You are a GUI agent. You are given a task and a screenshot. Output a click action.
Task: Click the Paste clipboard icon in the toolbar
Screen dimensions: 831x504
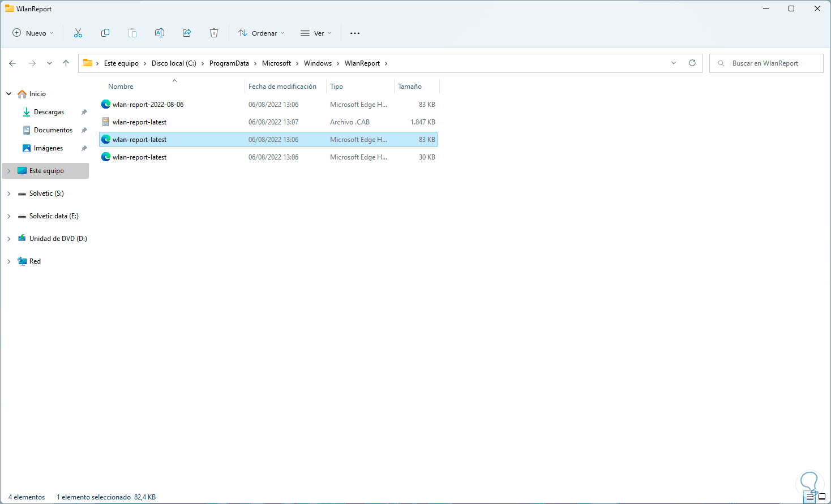132,33
